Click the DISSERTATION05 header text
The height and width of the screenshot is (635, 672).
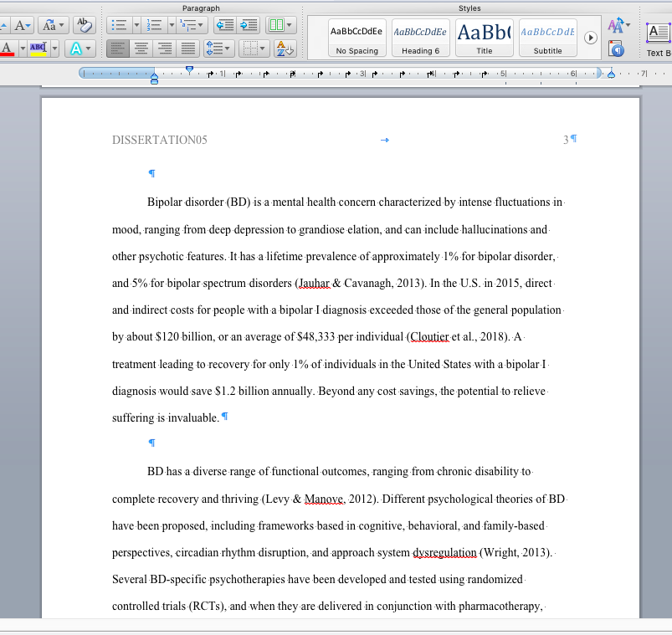coord(160,140)
